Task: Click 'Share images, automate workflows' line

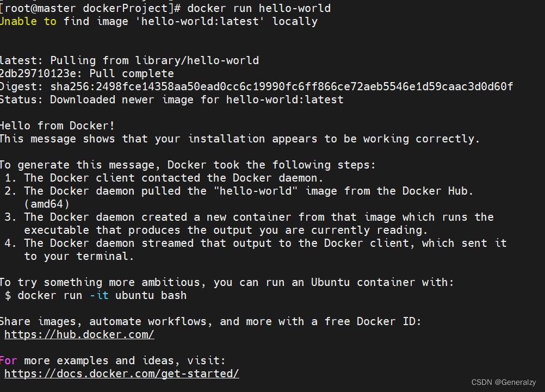Action: [x=210, y=321]
